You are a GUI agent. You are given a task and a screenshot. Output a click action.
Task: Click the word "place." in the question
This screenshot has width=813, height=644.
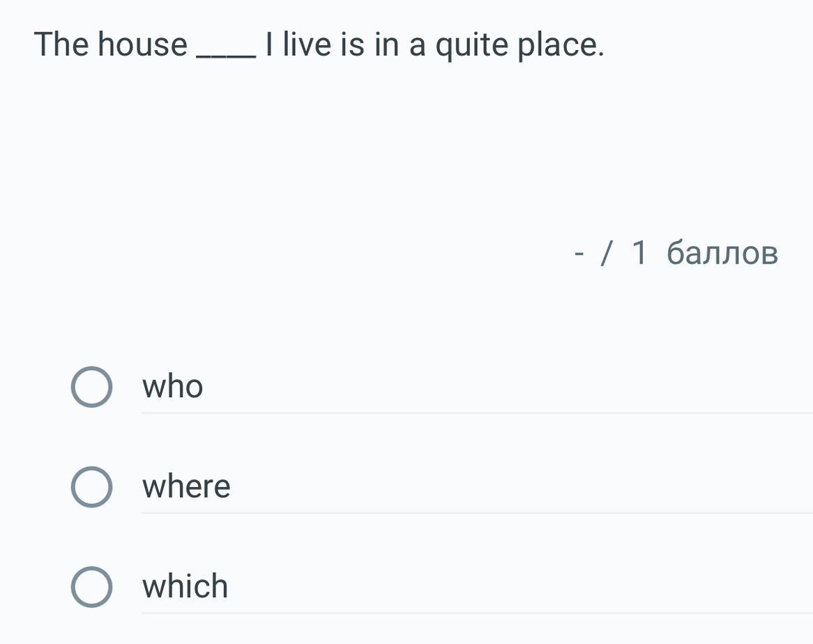(x=561, y=46)
